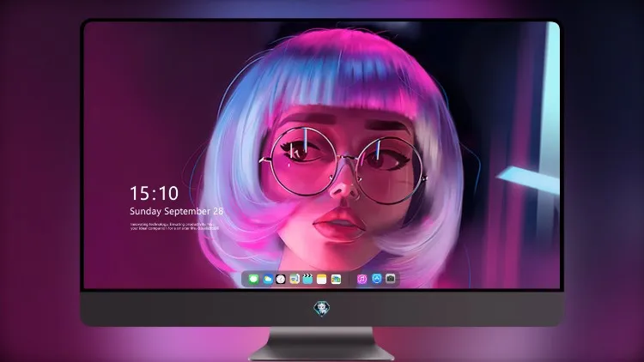Viewport: 644px width, 362px height.
Task: Open the blue App Store icon
Action: pyautogui.click(x=377, y=279)
